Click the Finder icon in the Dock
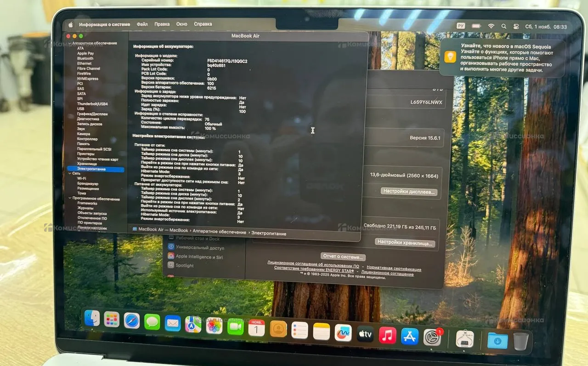 pyautogui.click(x=92, y=318)
